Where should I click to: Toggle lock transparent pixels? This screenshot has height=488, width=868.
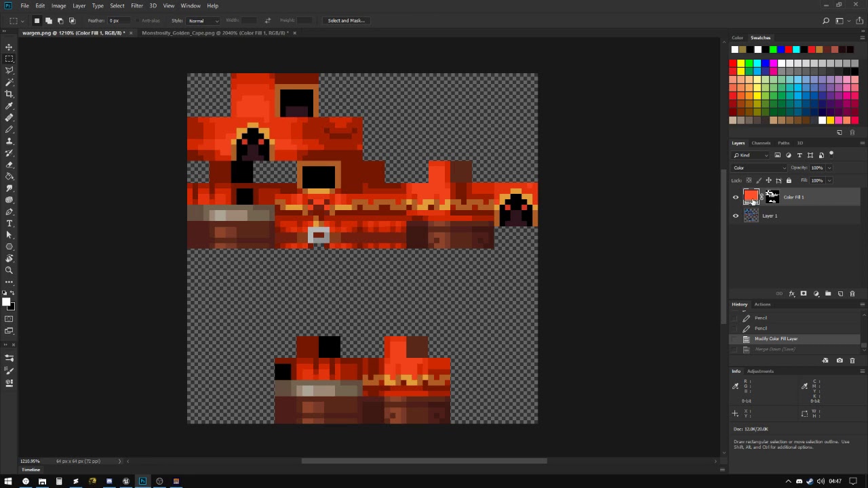pyautogui.click(x=749, y=180)
